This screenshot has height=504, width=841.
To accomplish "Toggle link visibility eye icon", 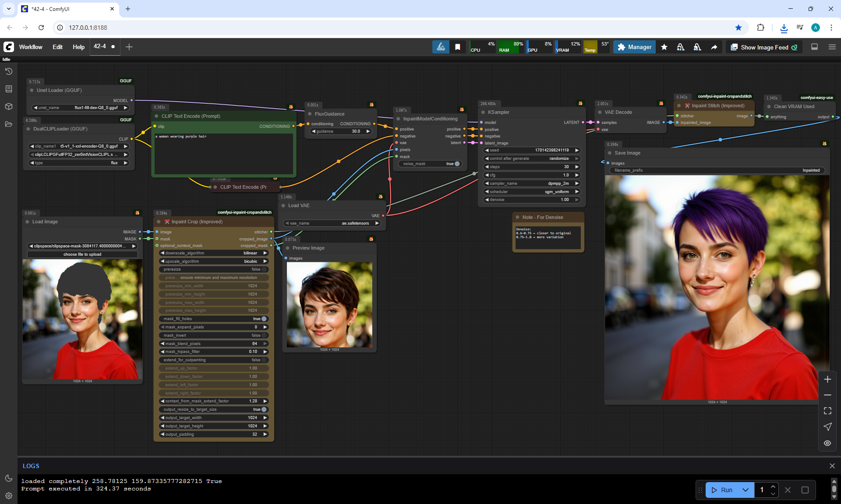I will [x=827, y=443].
